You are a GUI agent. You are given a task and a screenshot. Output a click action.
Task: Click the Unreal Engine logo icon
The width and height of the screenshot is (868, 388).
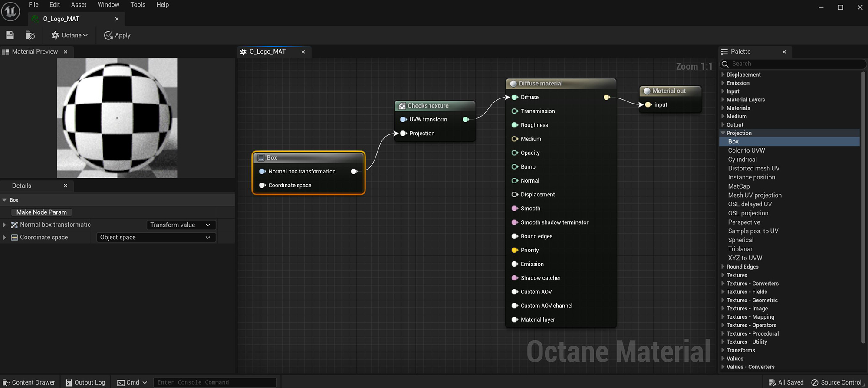[x=10, y=11]
